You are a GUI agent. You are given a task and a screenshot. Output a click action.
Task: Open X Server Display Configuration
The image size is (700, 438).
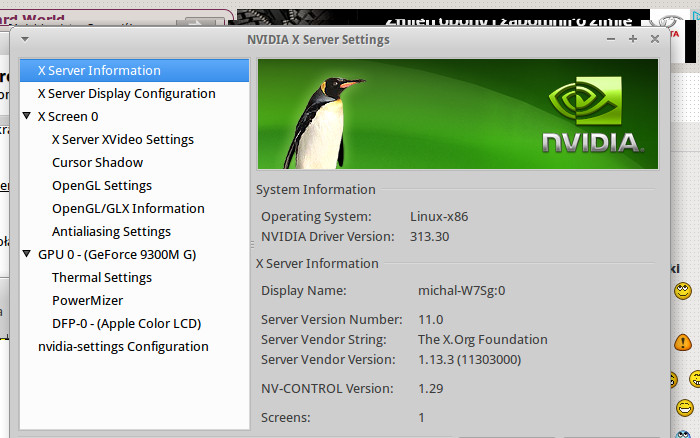pos(126,94)
